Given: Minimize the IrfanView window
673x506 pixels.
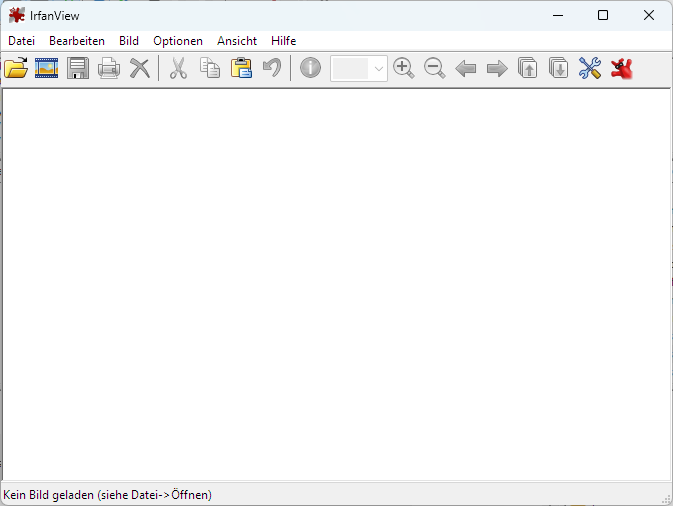Looking at the screenshot, I should 558,15.
